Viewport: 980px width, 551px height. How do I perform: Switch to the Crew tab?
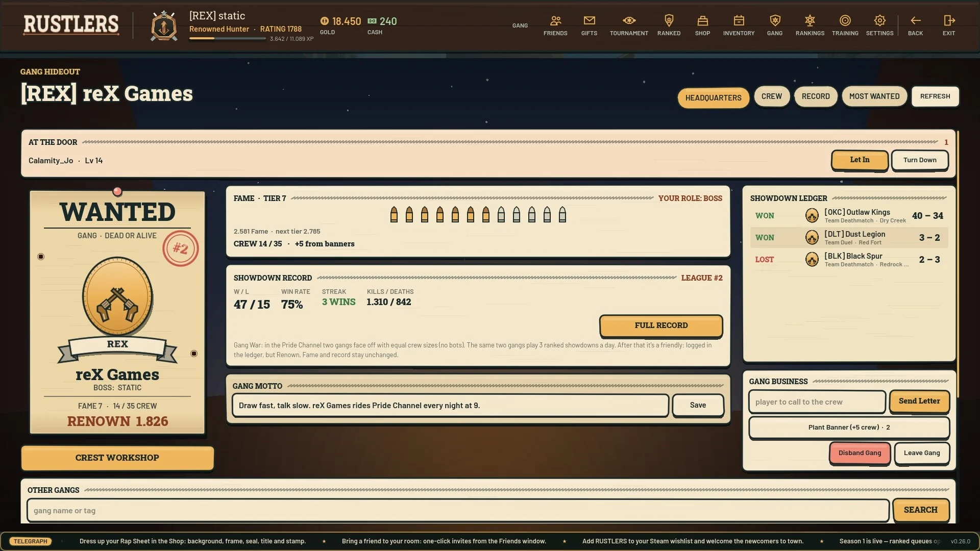click(x=771, y=96)
